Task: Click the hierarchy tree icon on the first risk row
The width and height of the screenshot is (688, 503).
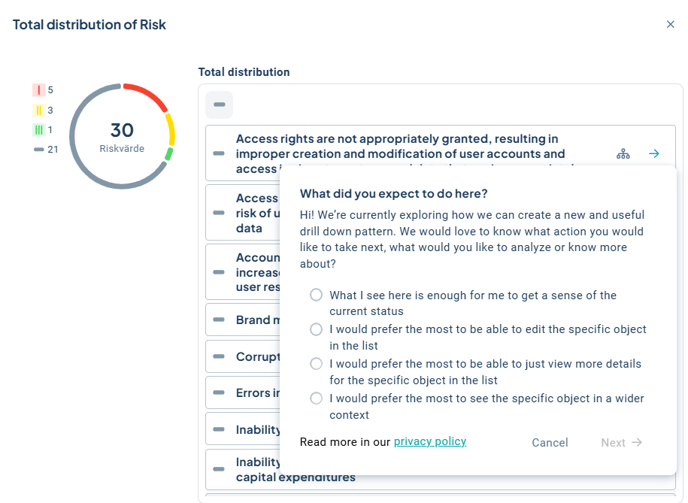Action: point(623,154)
